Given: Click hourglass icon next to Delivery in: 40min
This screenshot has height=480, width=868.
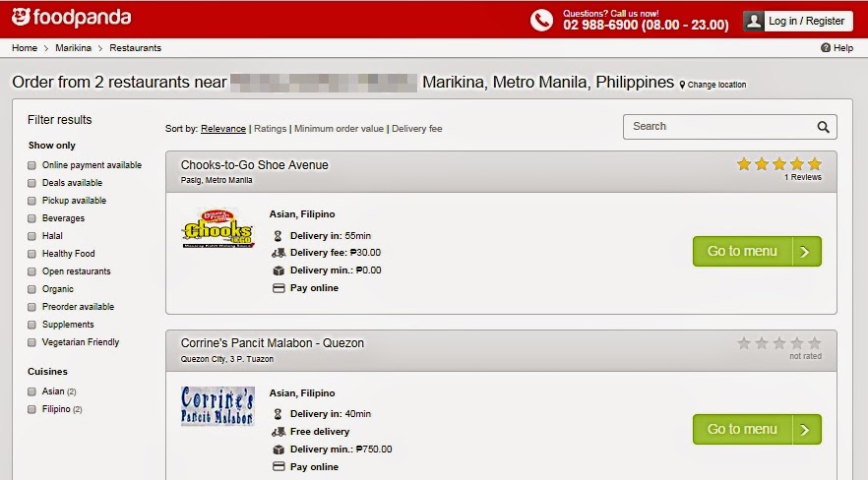Looking at the screenshot, I should [x=278, y=414].
